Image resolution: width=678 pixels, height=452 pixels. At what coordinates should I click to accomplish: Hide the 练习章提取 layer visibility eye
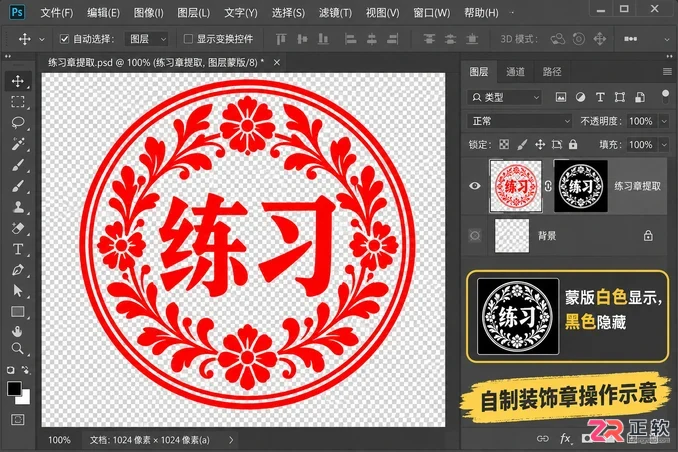tap(475, 186)
